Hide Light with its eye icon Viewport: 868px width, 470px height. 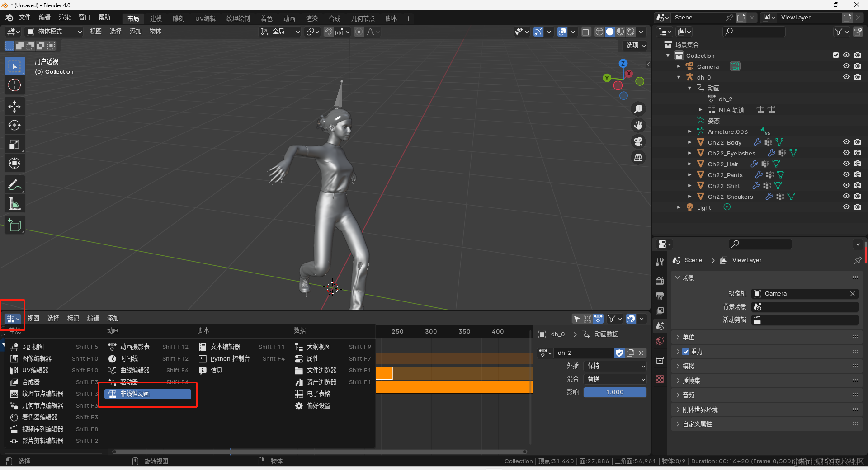846,207
